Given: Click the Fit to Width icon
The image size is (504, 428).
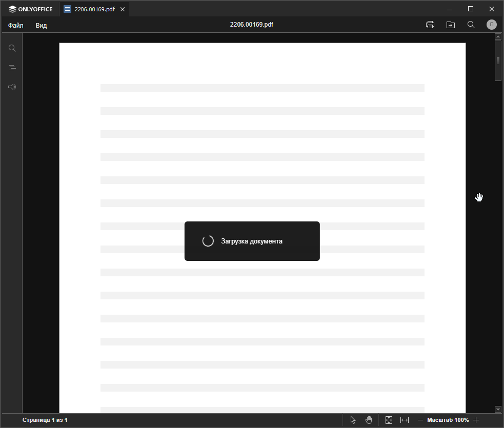Looking at the screenshot, I should click(405, 420).
